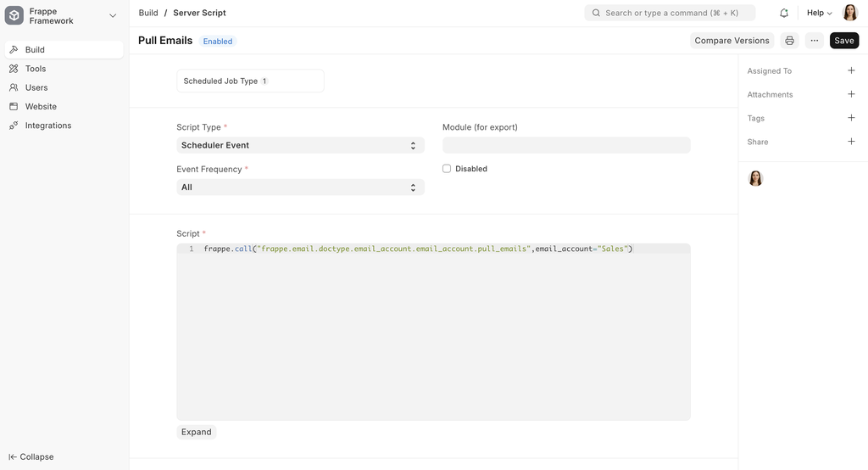This screenshot has width=868, height=470.
Task: Click the print icon button
Action: point(790,41)
